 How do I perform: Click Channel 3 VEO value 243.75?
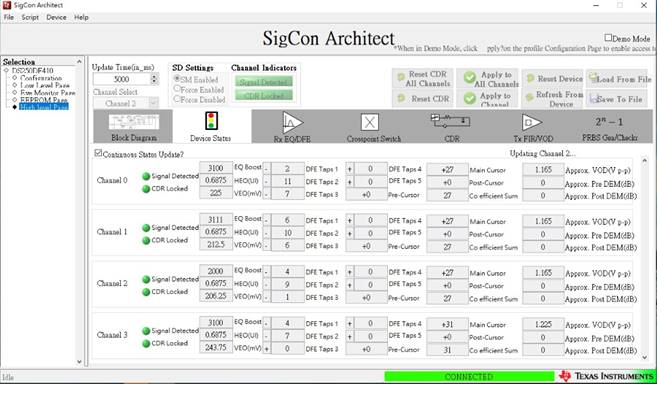[x=216, y=348]
